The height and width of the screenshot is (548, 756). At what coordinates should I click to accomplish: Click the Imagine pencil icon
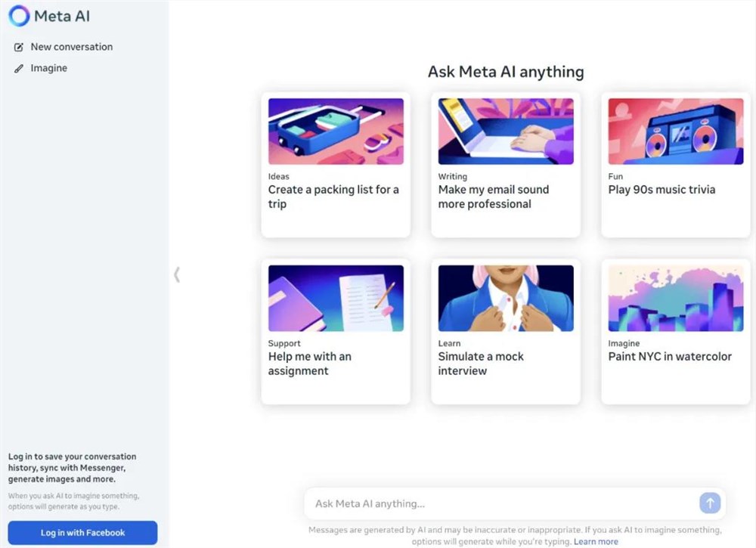click(x=19, y=69)
